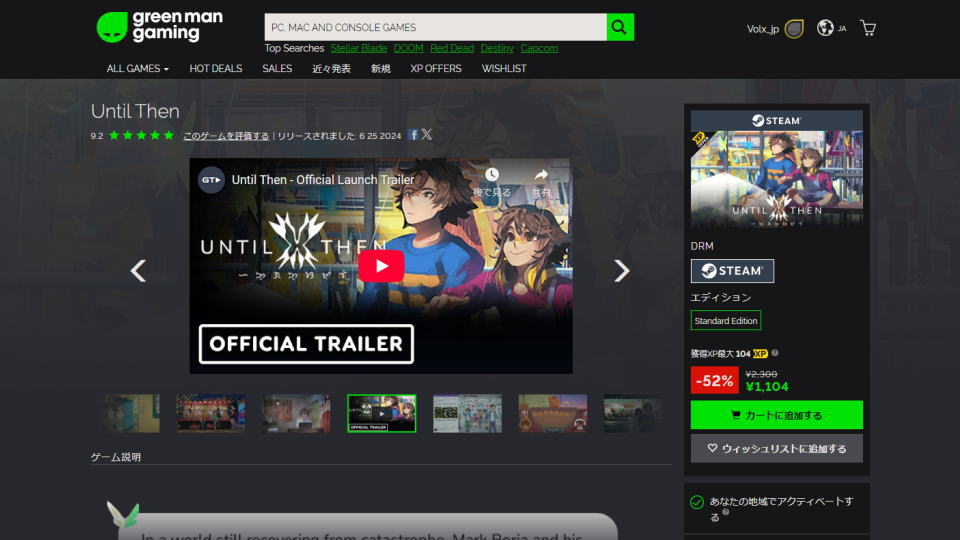The height and width of the screenshot is (540, 960).
Task: Click the ¥1,104 sale price
Action: [x=767, y=387]
